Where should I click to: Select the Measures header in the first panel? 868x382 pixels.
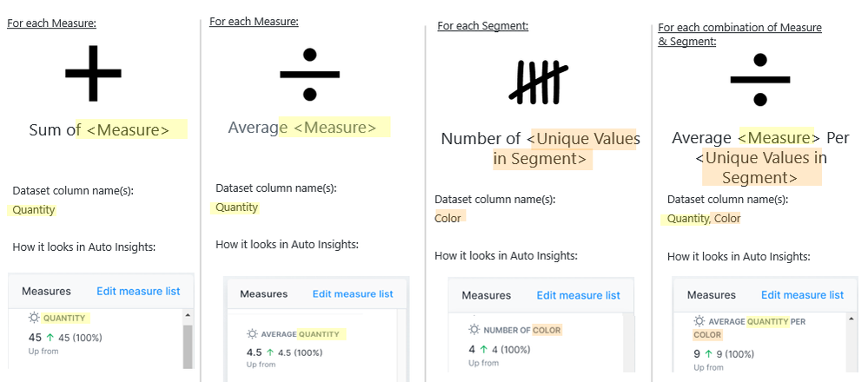click(x=46, y=292)
